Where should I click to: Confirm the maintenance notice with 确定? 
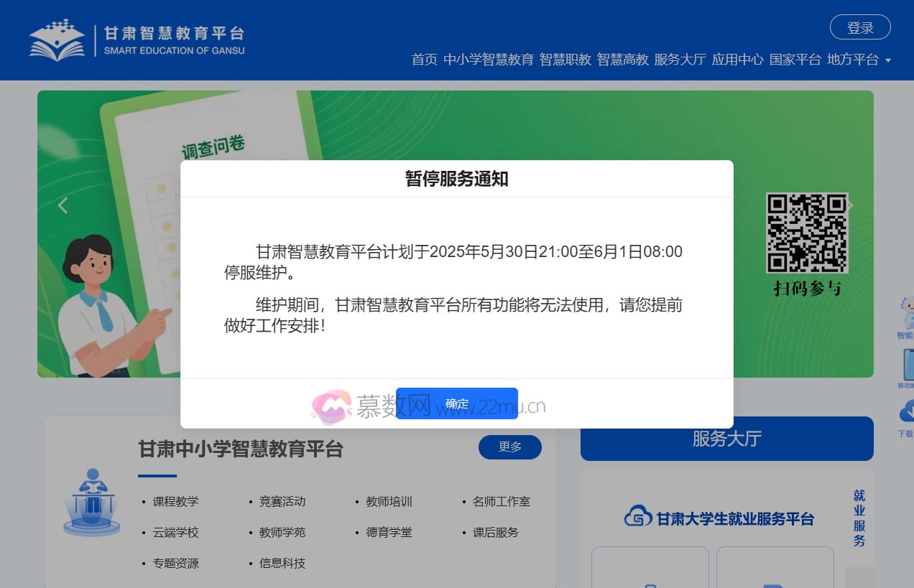(457, 403)
